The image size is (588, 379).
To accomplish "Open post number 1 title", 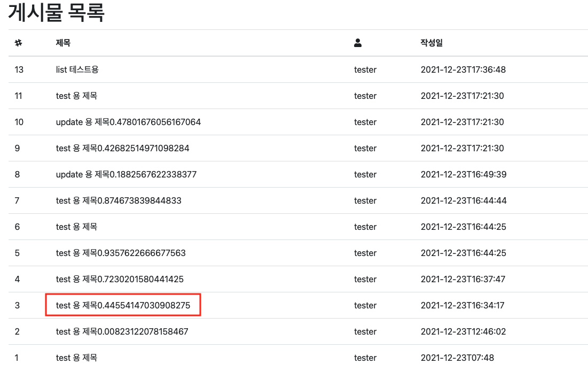I will click(x=76, y=358).
